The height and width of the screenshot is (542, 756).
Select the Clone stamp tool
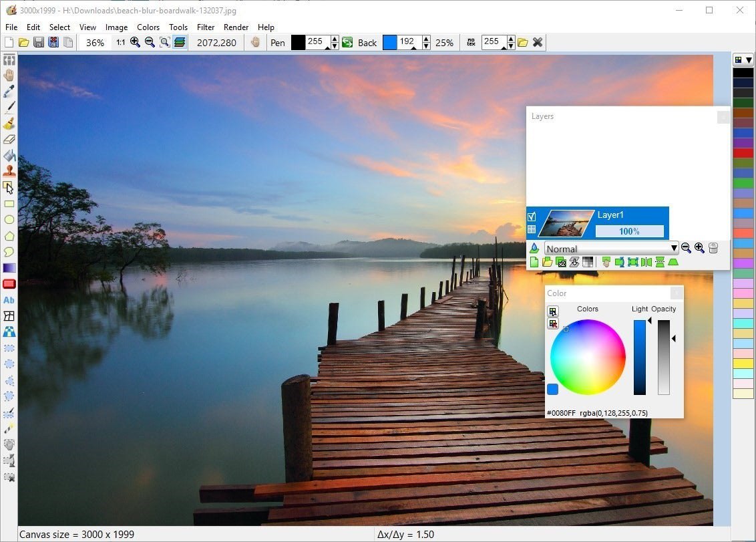click(9, 171)
